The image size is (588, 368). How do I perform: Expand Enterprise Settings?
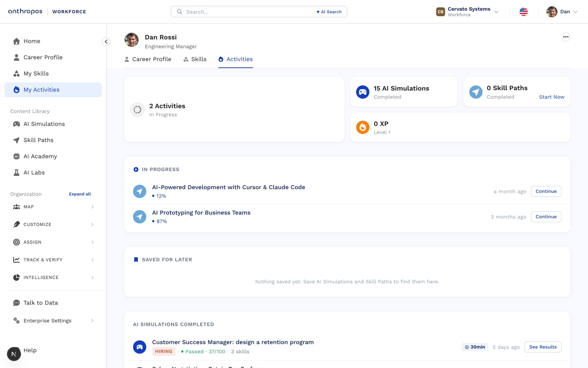pyautogui.click(x=53, y=321)
